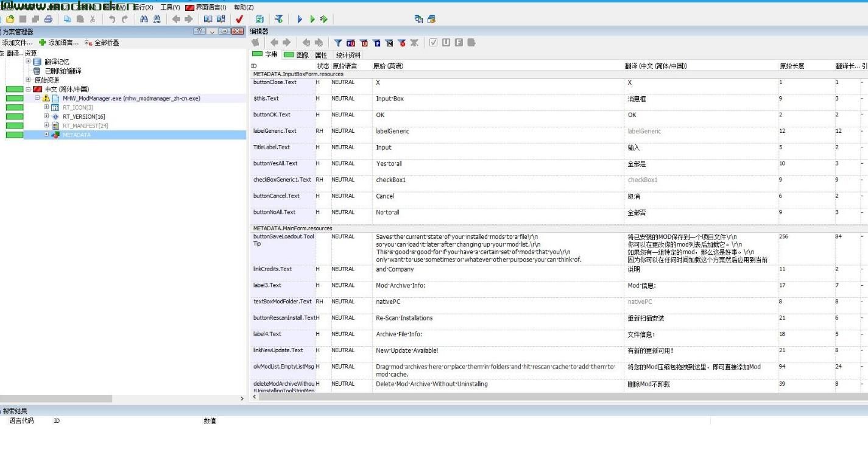Viewport: 868px width, 474px height.
Task: Click the printer icon in main toolbar
Action: [48, 19]
